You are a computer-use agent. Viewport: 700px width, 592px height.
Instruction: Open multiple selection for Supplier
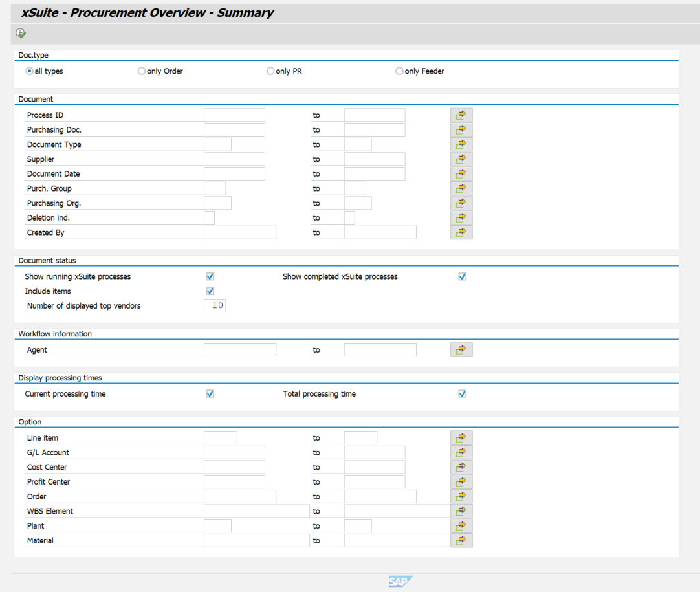(x=461, y=159)
